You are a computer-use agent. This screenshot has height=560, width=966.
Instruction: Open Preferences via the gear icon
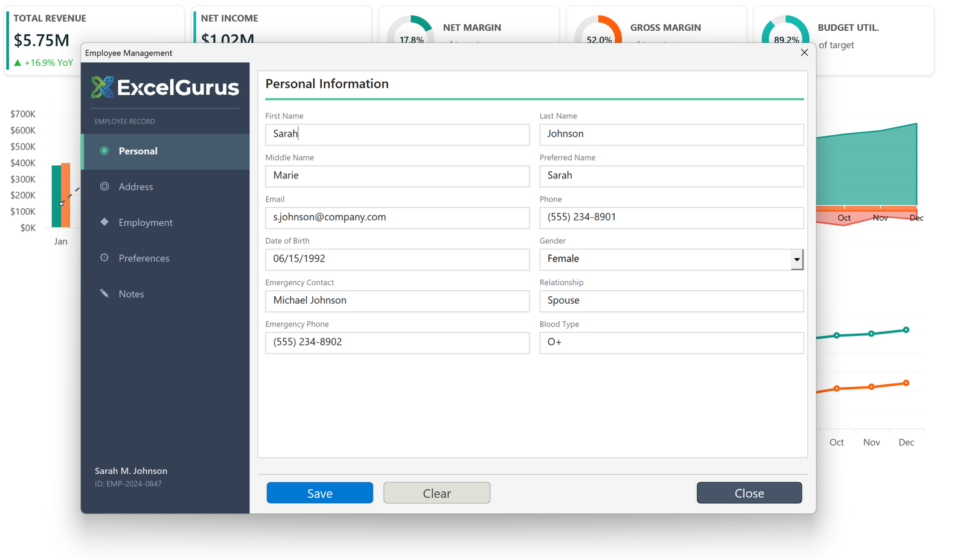105,258
